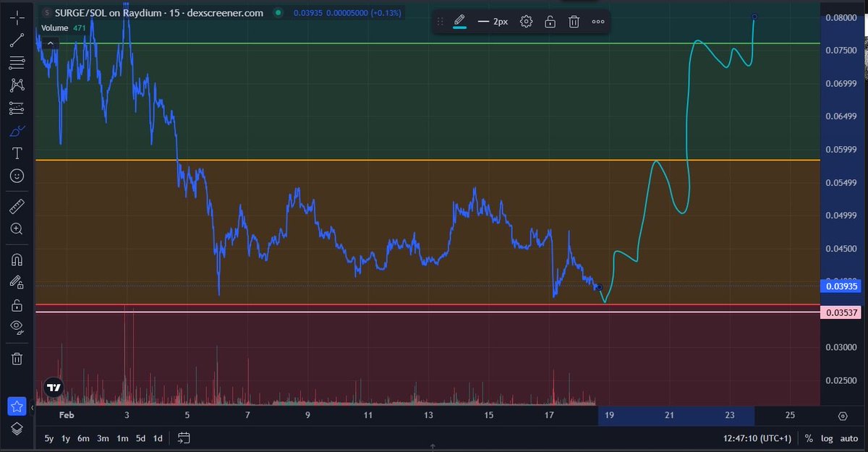
Task: Select the Volume indicator label
Action: pos(54,28)
